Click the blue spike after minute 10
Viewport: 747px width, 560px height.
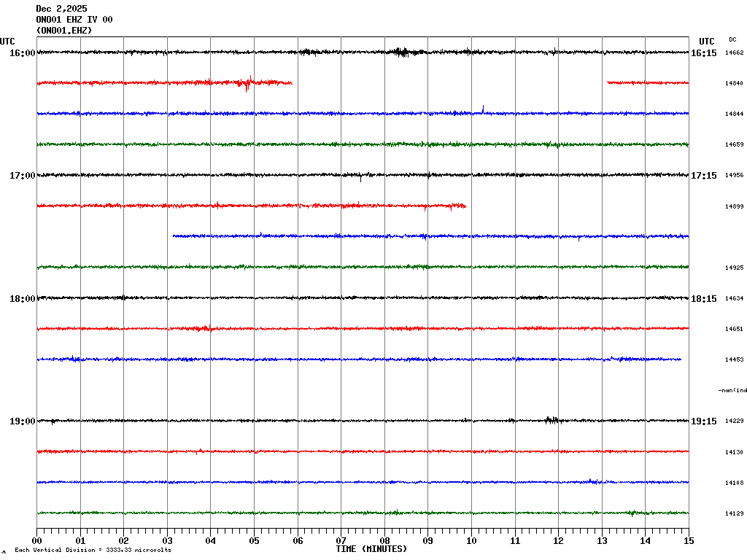pos(483,109)
